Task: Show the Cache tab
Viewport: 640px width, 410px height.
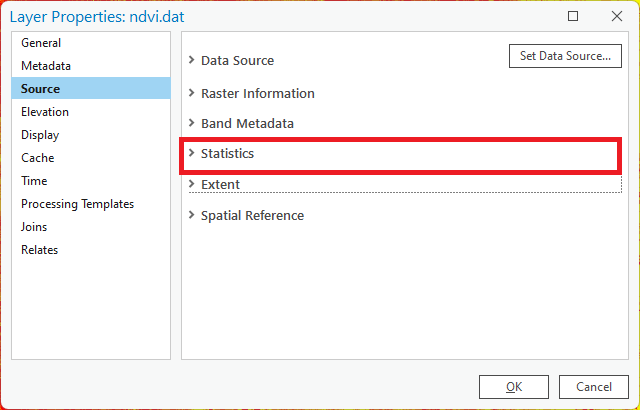Action: [38, 158]
